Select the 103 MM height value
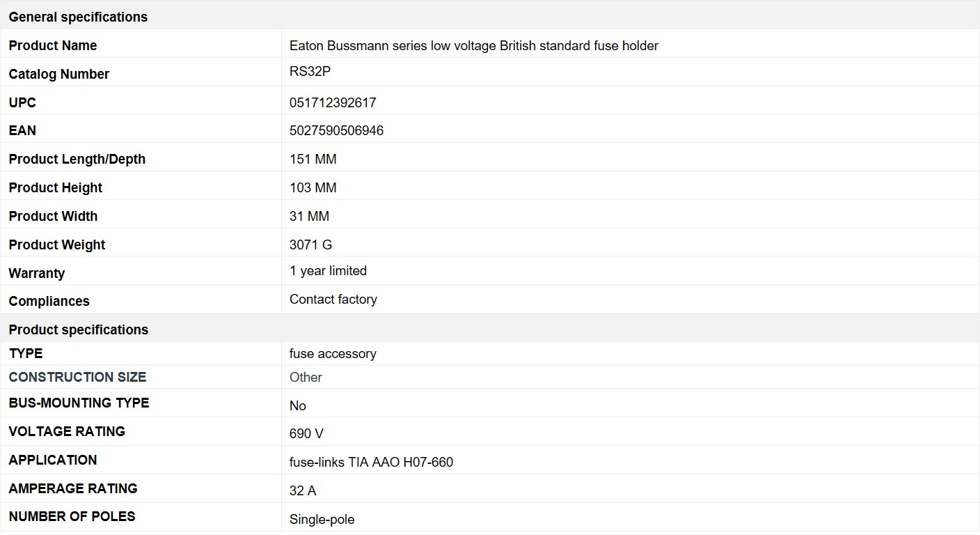 pyautogui.click(x=313, y=187)
